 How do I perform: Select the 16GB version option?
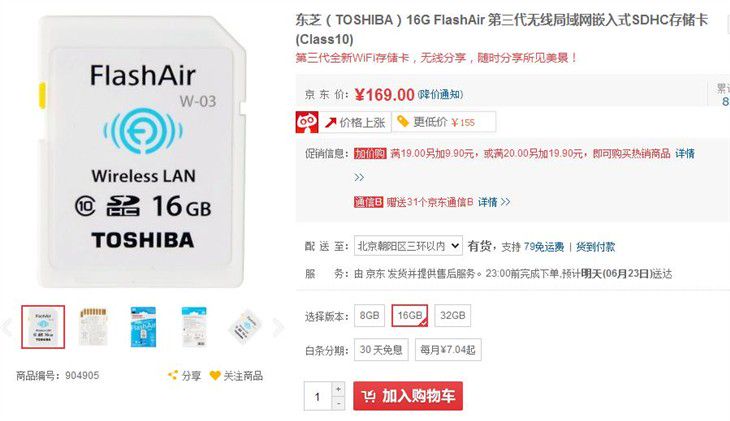pyautogui.click(x=410, y=315)
